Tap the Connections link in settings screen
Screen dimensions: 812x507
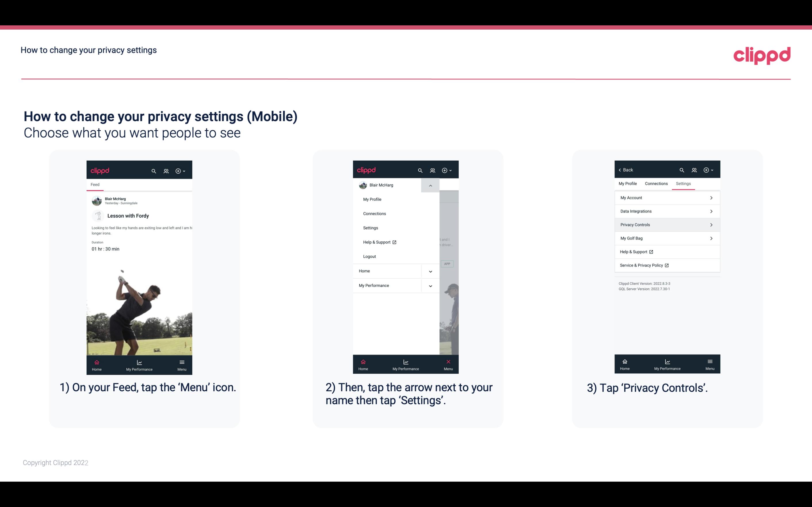(656, 183)
